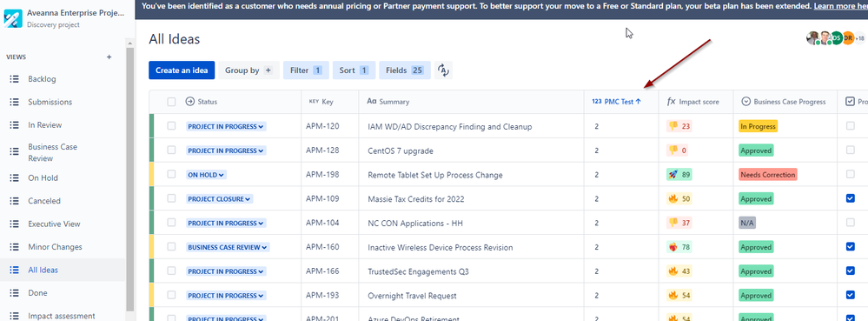Click the Status column header icon
Image resolution: width=868 pixels, height=321 pixels.
190,102
